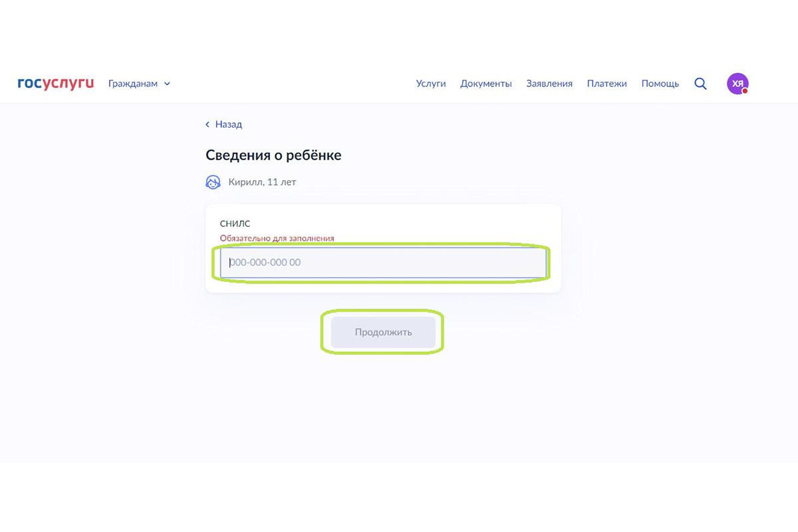The image size is (798, 532).
Task: Click the СНИЛС field label
Action: point(235,224)
